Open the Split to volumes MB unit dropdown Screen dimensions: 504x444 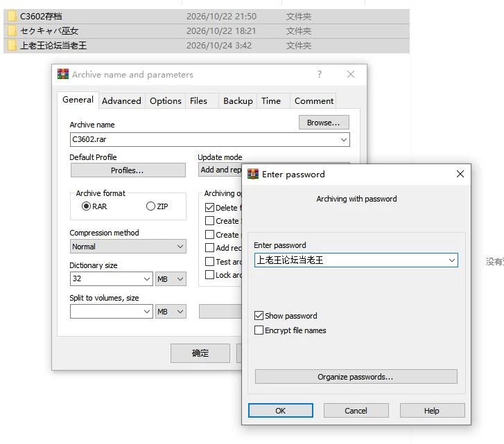(171, 312)
